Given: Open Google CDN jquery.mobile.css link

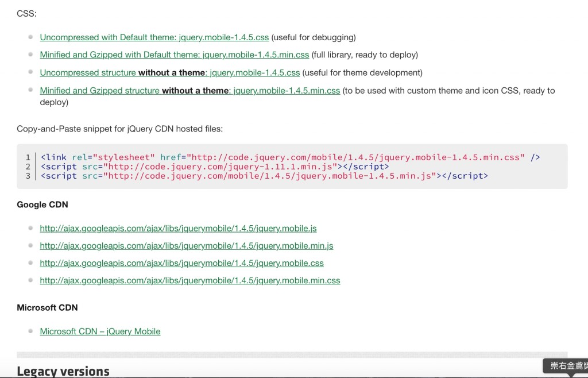Looking at the screenshot, I should coord(181,263).
